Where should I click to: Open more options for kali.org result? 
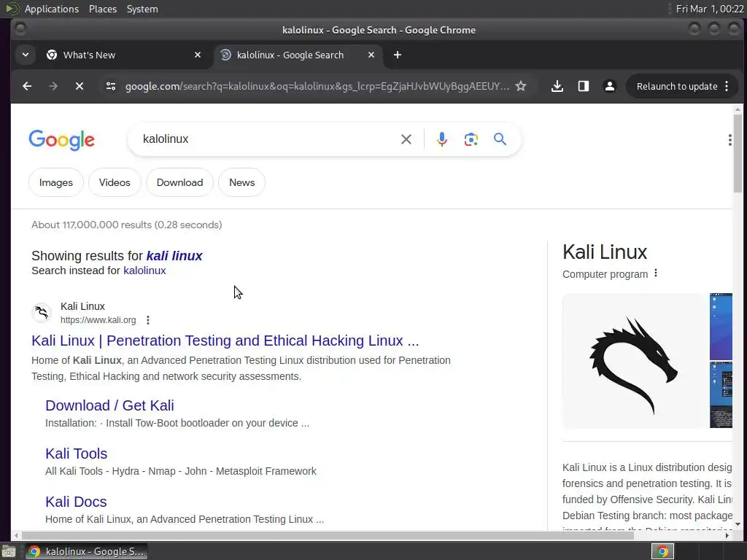click(x=148, y=320)
